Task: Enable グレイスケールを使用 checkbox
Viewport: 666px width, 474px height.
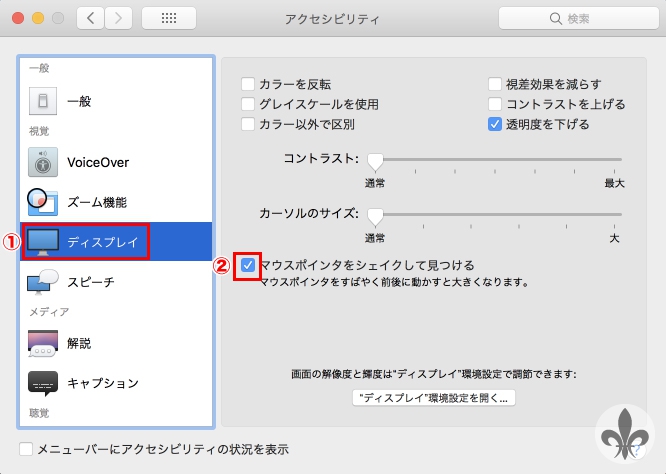Action: coord(248,104)
